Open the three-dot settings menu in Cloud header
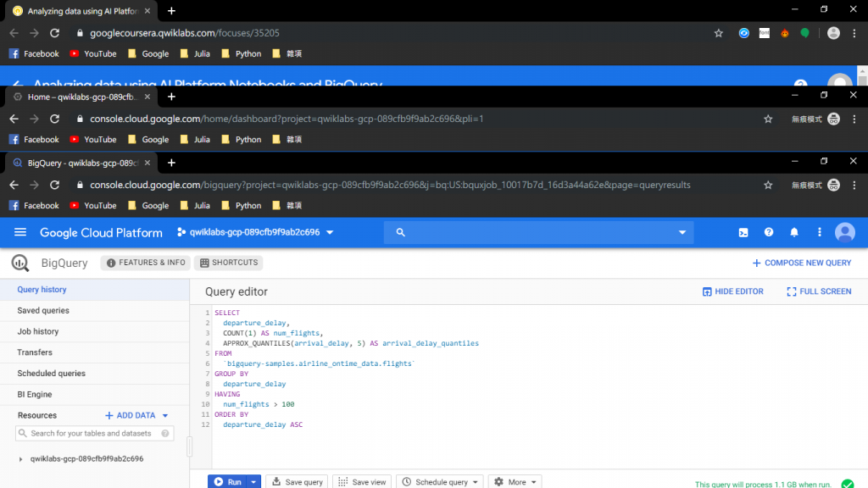868x488 pixels. pyautogui.click(x=820, y=232)
